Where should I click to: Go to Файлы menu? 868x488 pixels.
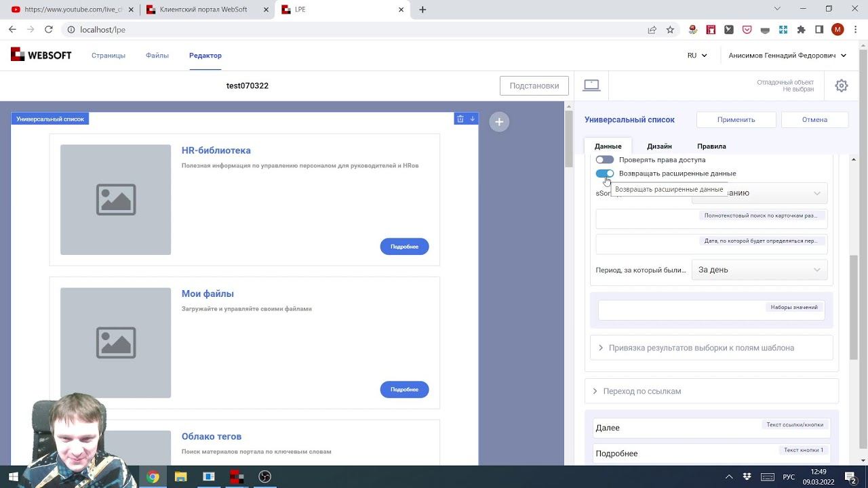pyautogui.click(x=157, y=56)
